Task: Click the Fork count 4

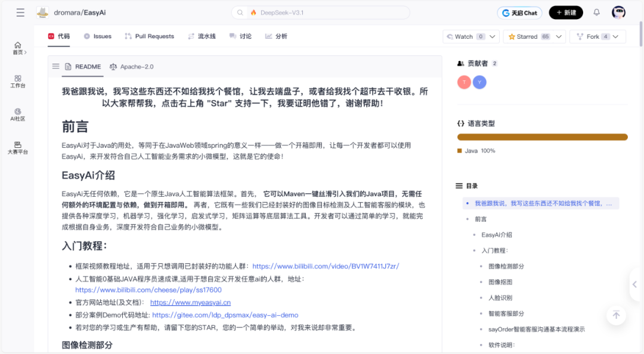Action: click(x=605, y=36)
